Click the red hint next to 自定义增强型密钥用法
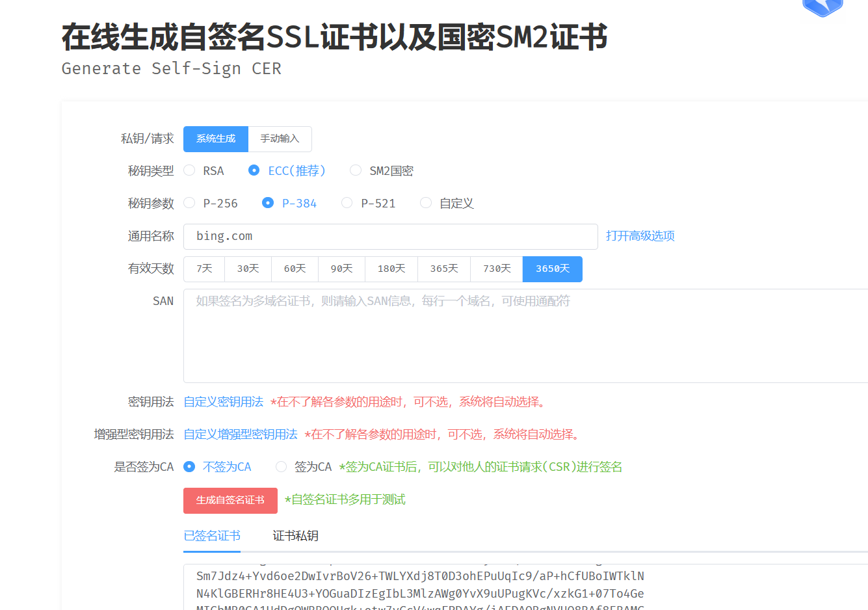Viewport: 868px width, 610px height. tap(442, 434)
